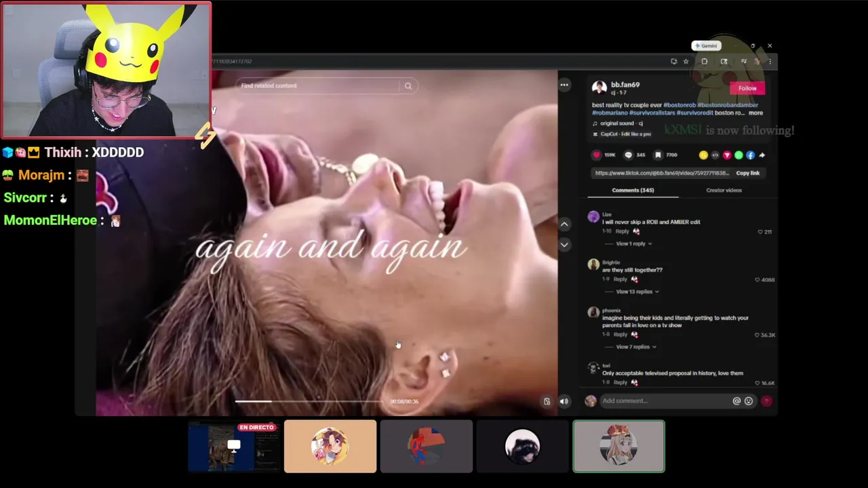
Task: Post comment with the red send arrow
Action: click(766, 401)
